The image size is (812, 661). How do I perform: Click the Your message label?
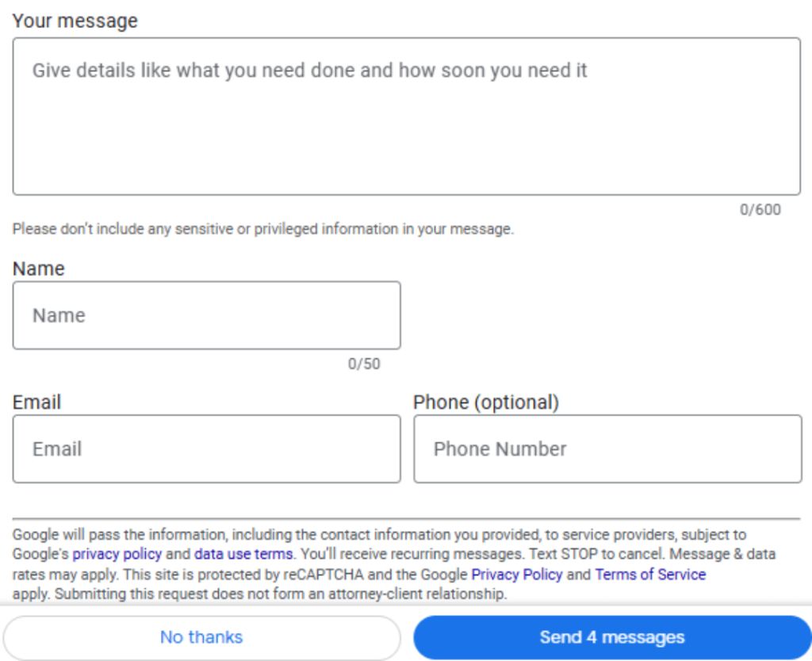coord(75,21)
